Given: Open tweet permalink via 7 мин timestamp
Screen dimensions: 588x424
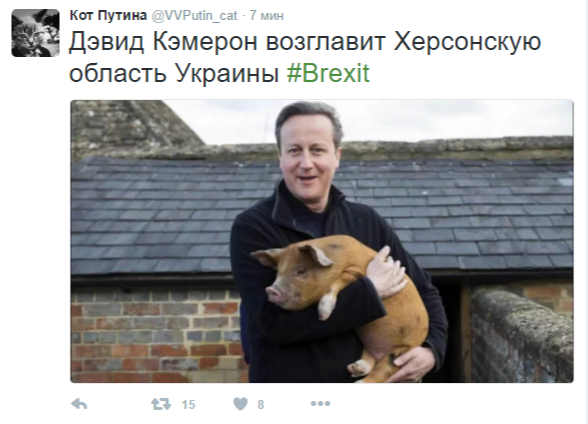Looking at the screenshot, I should (x=267, y=16).
